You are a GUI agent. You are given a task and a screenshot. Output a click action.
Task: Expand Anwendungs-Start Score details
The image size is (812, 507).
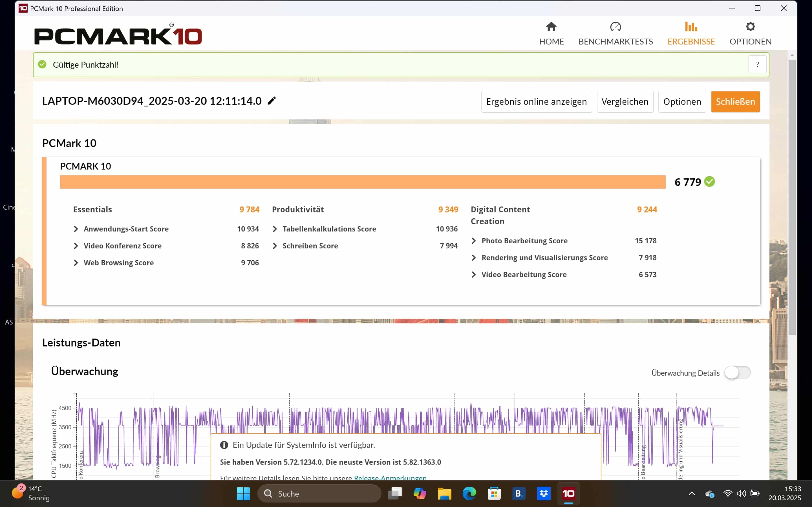tap(76, 229)
